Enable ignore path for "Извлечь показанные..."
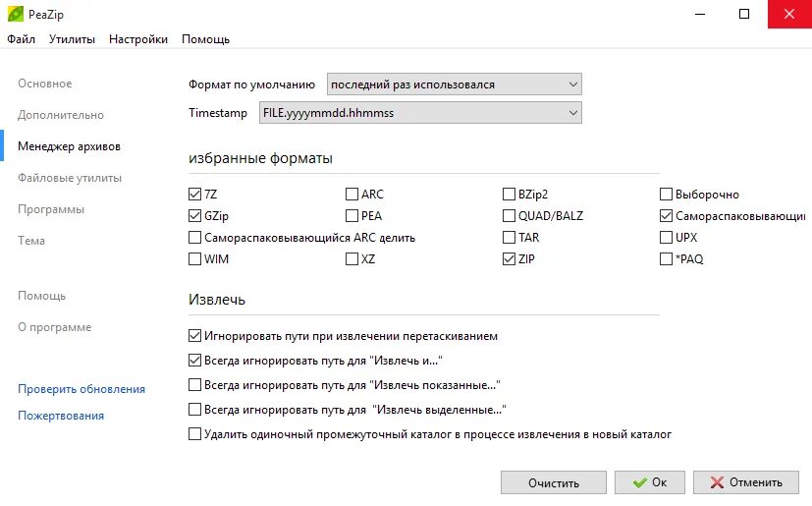812x506 pixels. (x=194, y=385)
